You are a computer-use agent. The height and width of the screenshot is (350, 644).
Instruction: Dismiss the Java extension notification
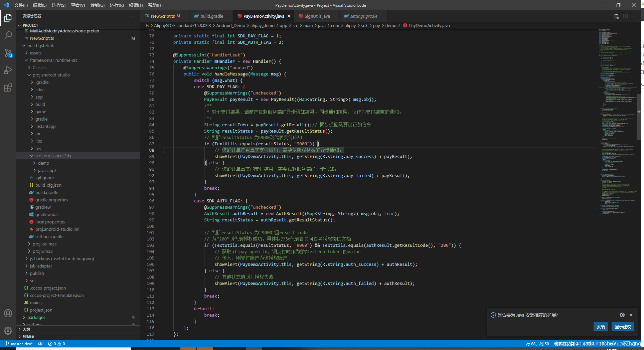click(631, 315)
